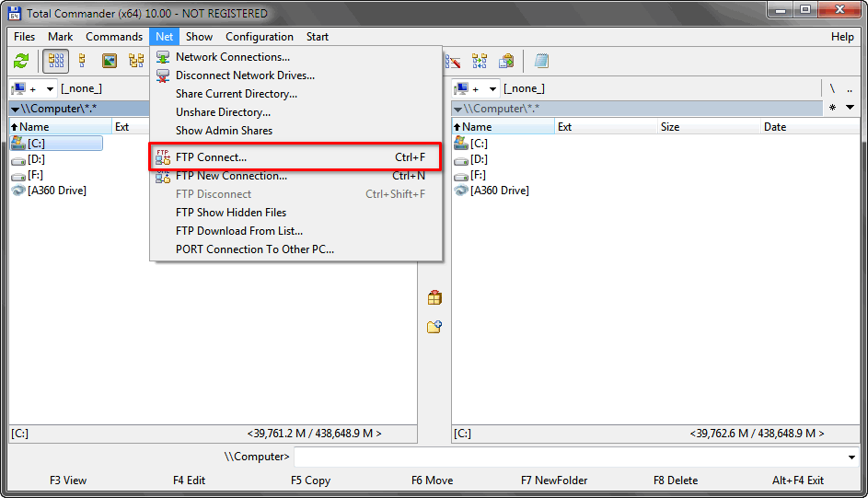The height and width of the screenshot is (498, 868).
Task: Open right panel history dropdown triangle
Action: 851,108
